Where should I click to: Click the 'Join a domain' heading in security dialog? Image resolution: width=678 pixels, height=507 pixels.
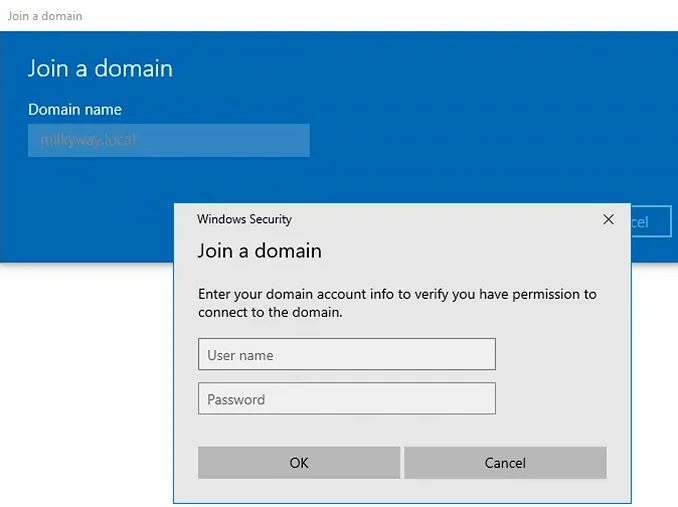point(259,251)
